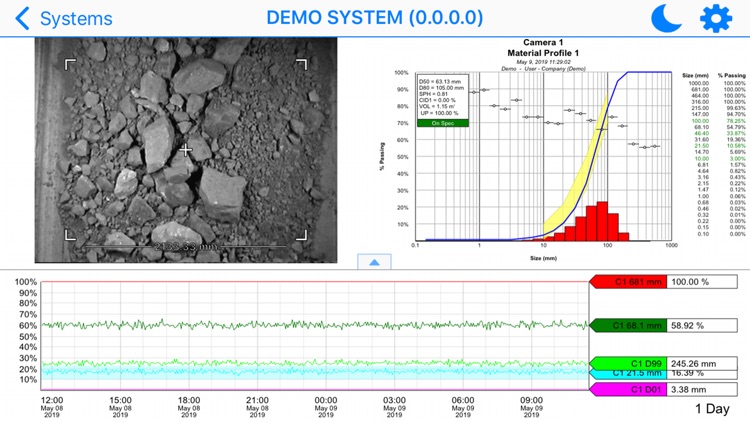This screenshot has height=422, width=750.
Task: Click the crosshair at the camera image center
Action: coord(186,150)
